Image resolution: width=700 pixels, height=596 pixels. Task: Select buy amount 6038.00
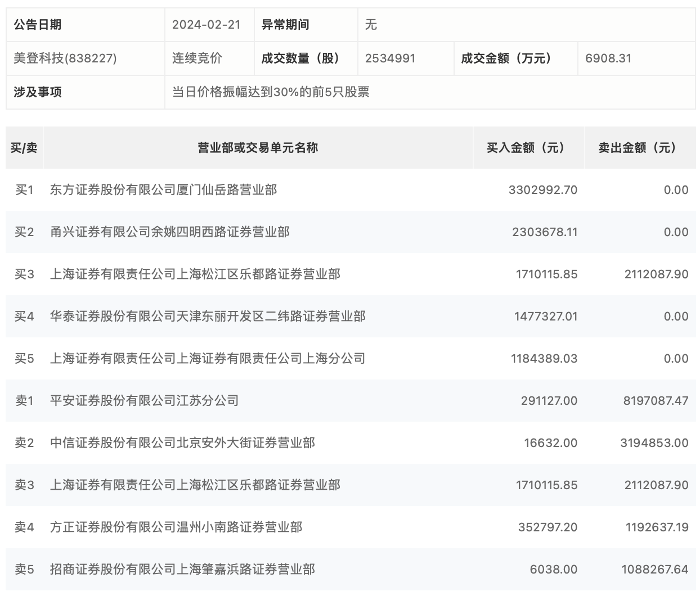(x=554, y=570)
